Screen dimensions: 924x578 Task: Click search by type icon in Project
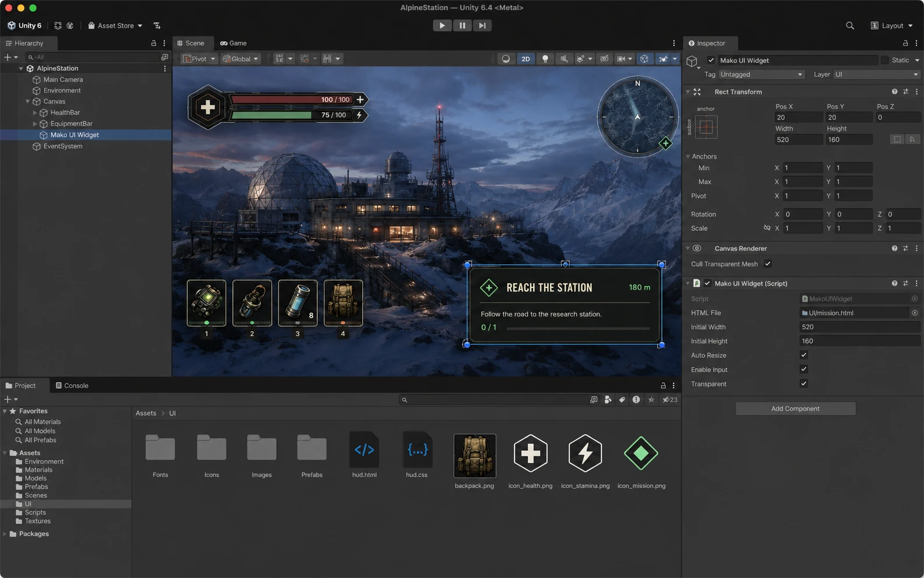[x=608, y=400]
